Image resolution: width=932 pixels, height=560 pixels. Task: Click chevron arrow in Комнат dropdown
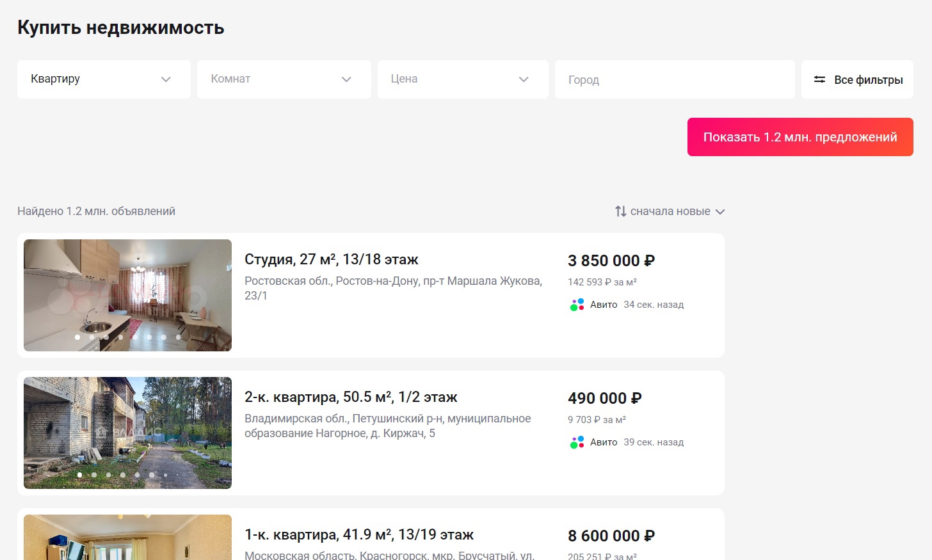[346, 79]
